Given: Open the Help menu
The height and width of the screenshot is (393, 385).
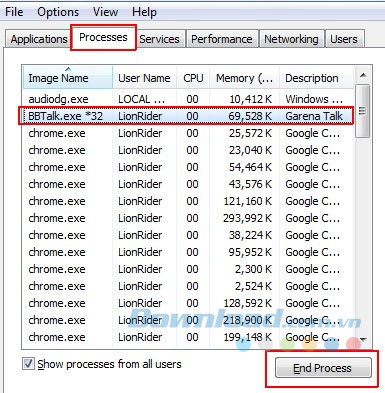Looking at the screenshot, I should coord(144,12).
